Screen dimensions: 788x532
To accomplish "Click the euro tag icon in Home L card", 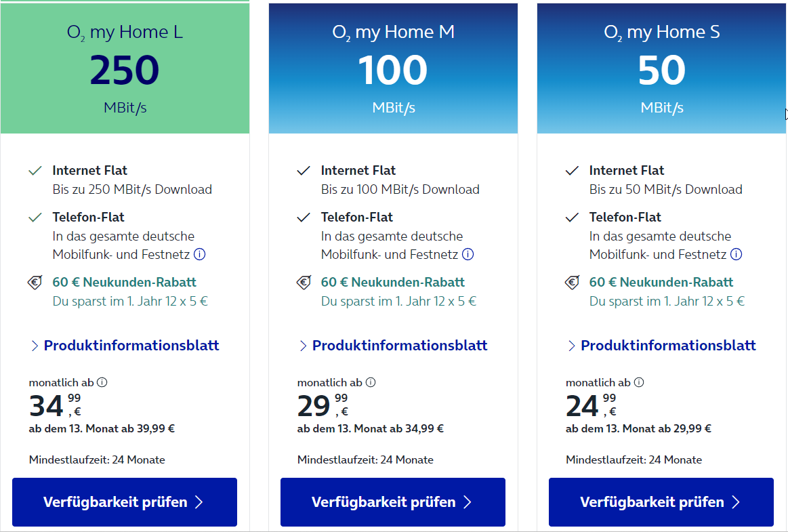I will point(35,283).
